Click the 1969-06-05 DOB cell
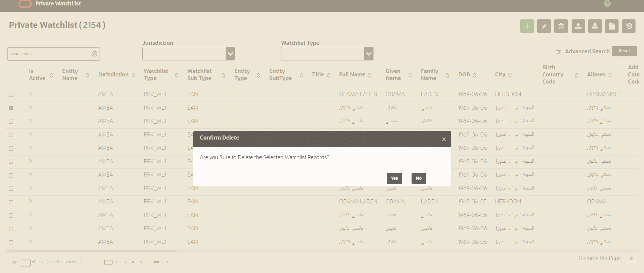This screenshot has height=273, width=644. pyautogui.click(x=472, y=202)
